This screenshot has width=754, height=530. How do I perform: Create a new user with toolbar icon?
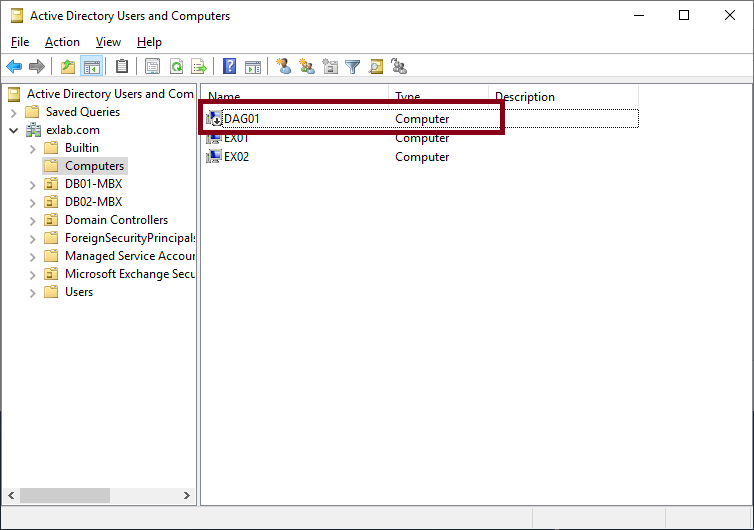283,66
